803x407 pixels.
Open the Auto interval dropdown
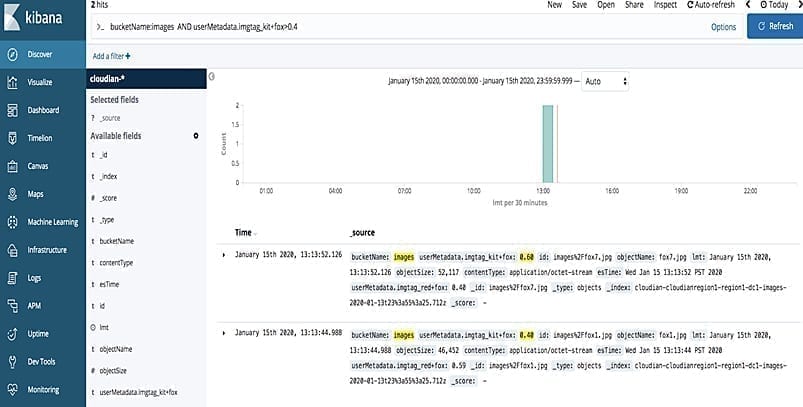tap(605, 81)
